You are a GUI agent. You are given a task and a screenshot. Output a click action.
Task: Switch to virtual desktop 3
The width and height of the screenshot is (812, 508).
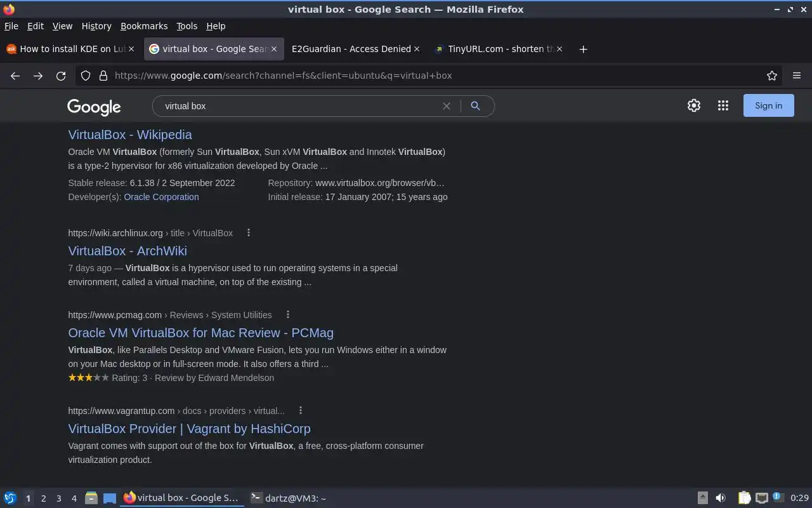(58, 498)
